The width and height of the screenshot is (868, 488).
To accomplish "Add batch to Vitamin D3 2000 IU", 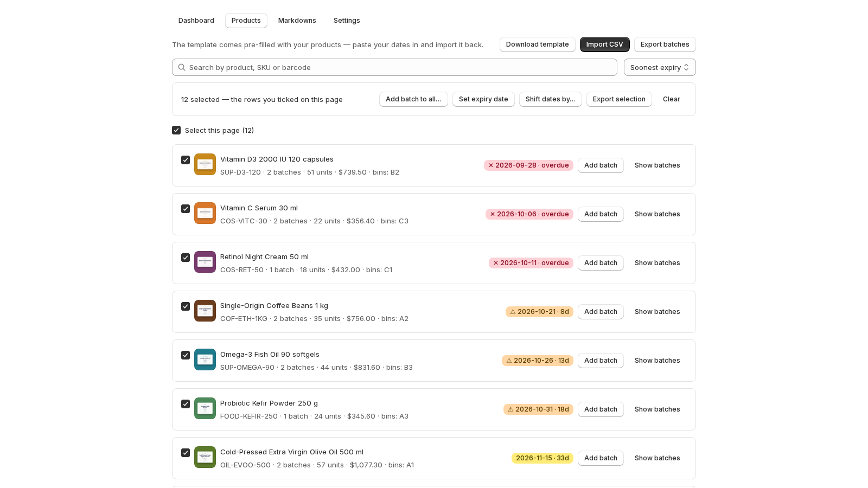I will (601, 165).
